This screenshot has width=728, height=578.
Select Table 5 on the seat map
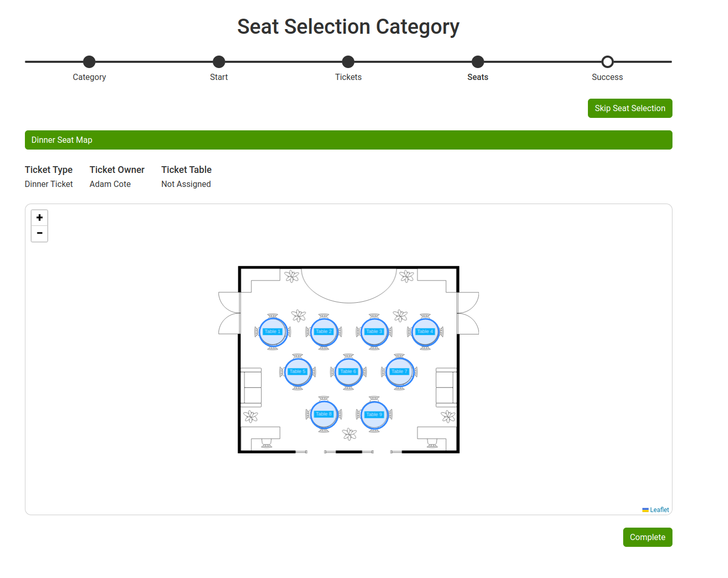coord(297,372)
